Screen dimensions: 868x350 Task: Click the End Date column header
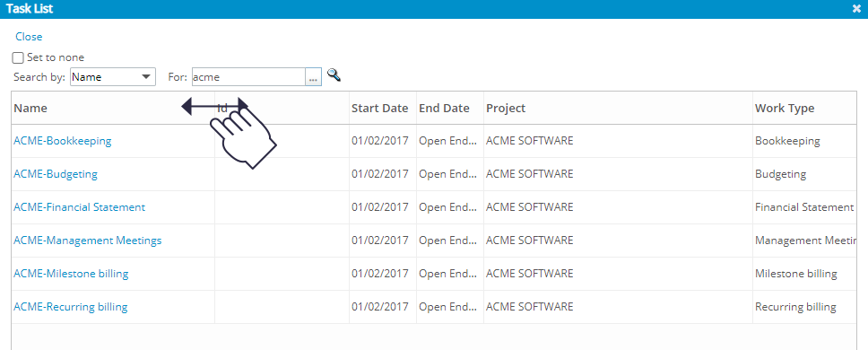(x=444, y=108)
